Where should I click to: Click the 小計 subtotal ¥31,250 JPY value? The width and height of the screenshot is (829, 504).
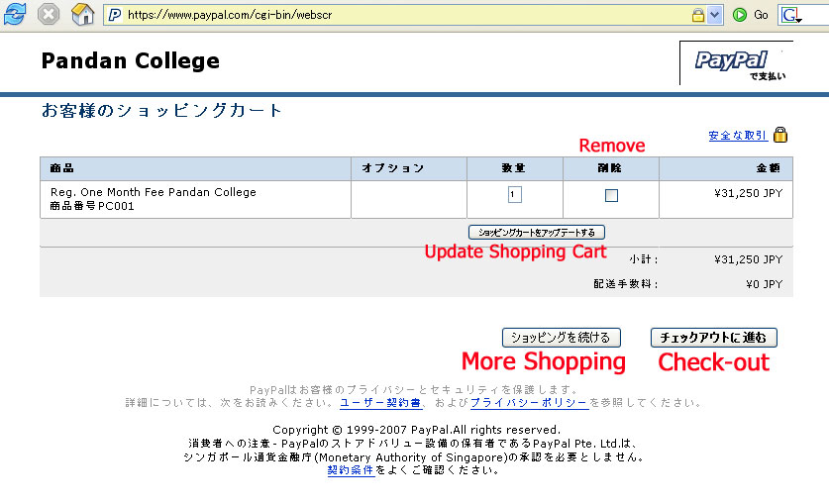click(748, 259)
